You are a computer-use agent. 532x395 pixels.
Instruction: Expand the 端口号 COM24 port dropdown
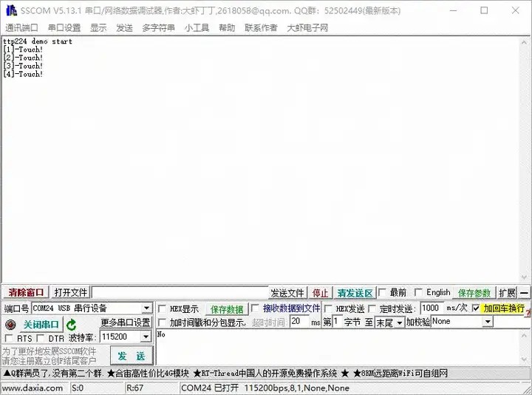pos(146,308)
